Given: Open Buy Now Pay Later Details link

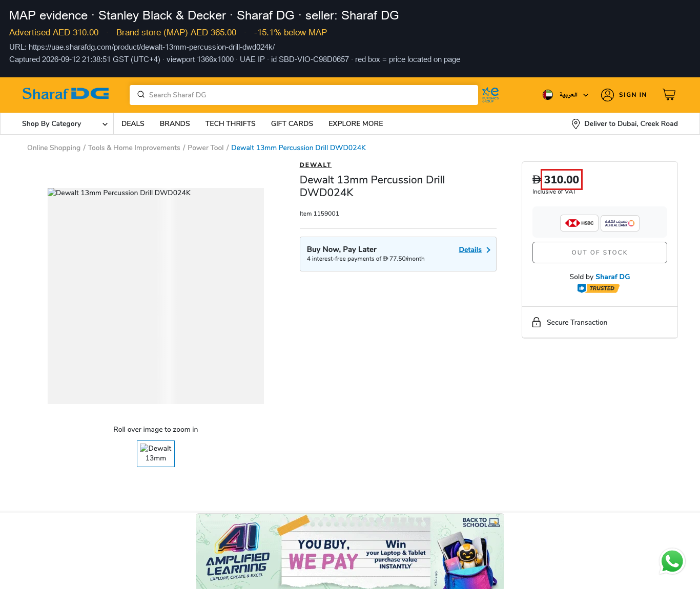Looking at the screenshot, I should 470,250.
